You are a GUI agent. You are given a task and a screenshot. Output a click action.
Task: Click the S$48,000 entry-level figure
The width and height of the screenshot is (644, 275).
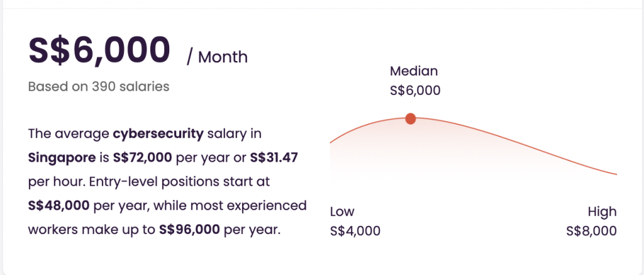click(58, 206)
